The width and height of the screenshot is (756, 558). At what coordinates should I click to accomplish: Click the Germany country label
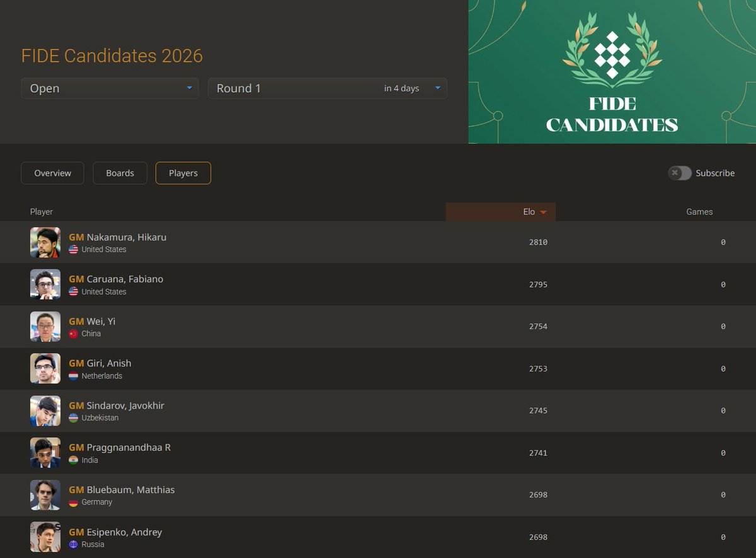pos(97,503)
